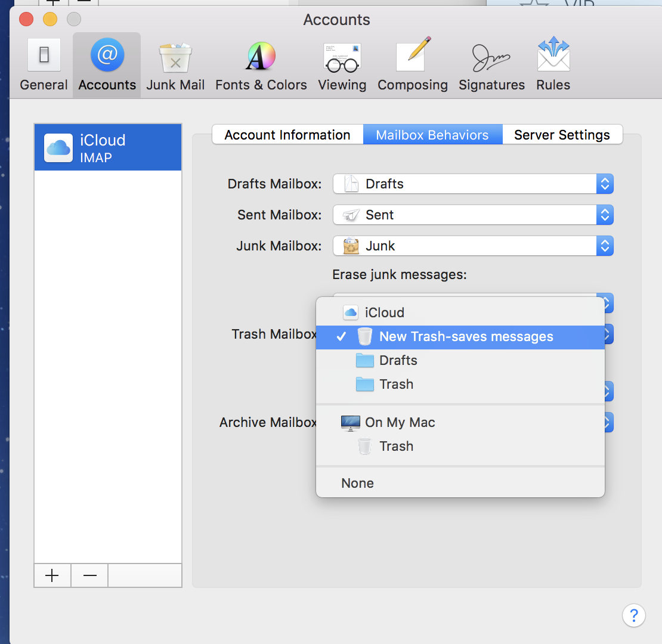
Task: Switch to Account Information tab
Action: pos(287,135)
